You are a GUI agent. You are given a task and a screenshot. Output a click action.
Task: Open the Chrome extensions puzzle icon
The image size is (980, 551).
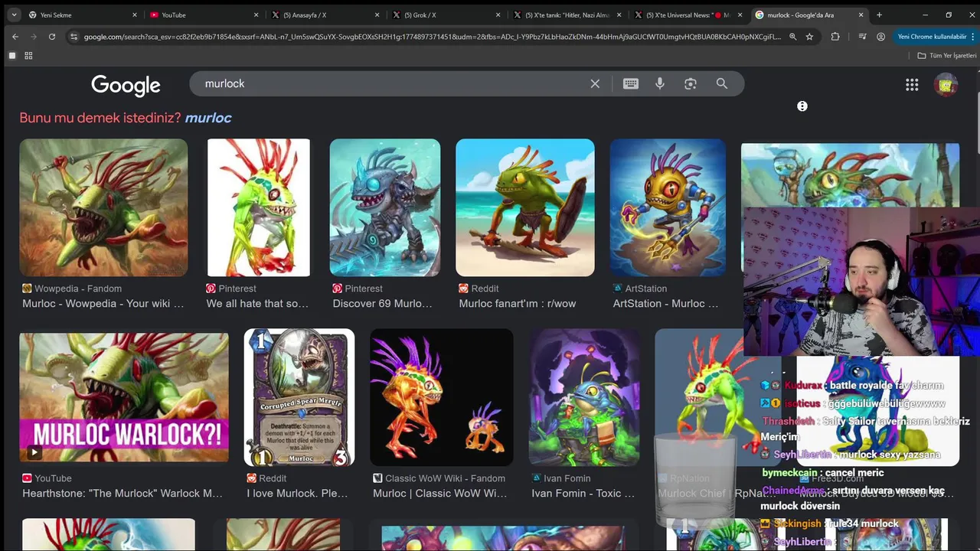point(835,36)
